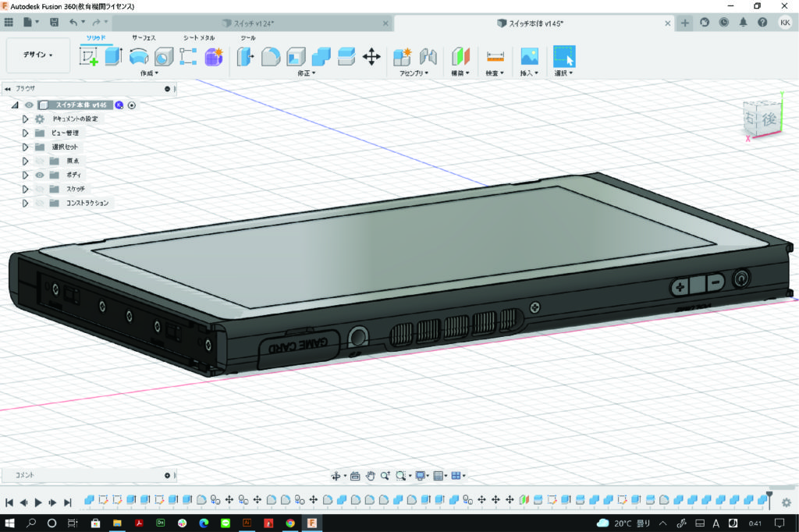Open the Insert image tool
Image resolution: width=799 pixels, height=532 pixels.
click(x=530, y=57)
